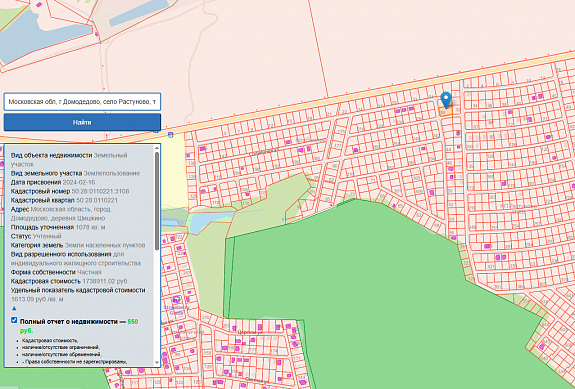
Task: Click the 'наличие/отсутствие ограничений' bullet item
Action: coord(61,347)
